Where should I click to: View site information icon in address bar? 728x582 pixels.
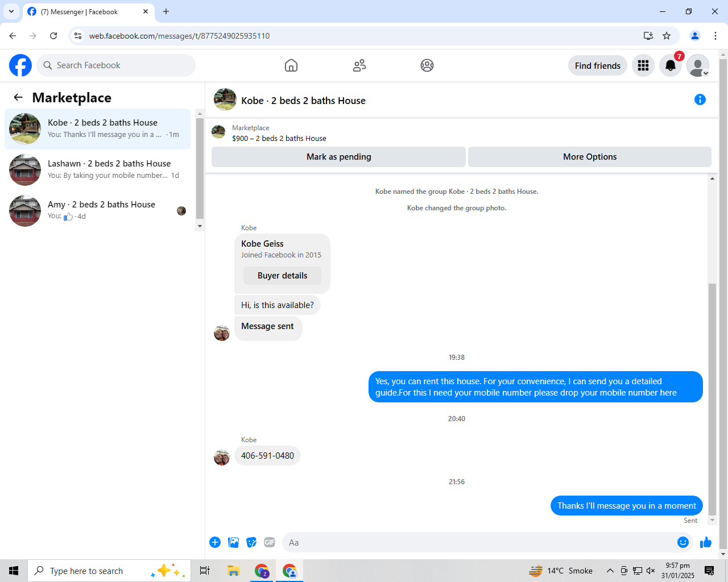point(78,36)
